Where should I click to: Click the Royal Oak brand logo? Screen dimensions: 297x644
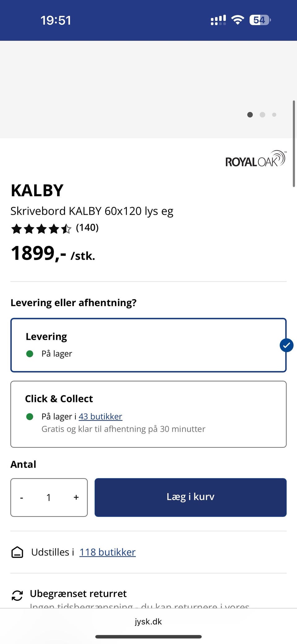coord(256,159)
